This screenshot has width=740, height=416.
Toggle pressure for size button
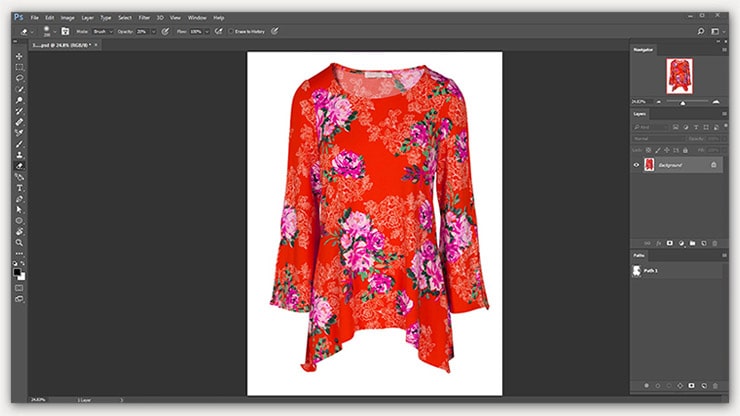tap(275, 31)
